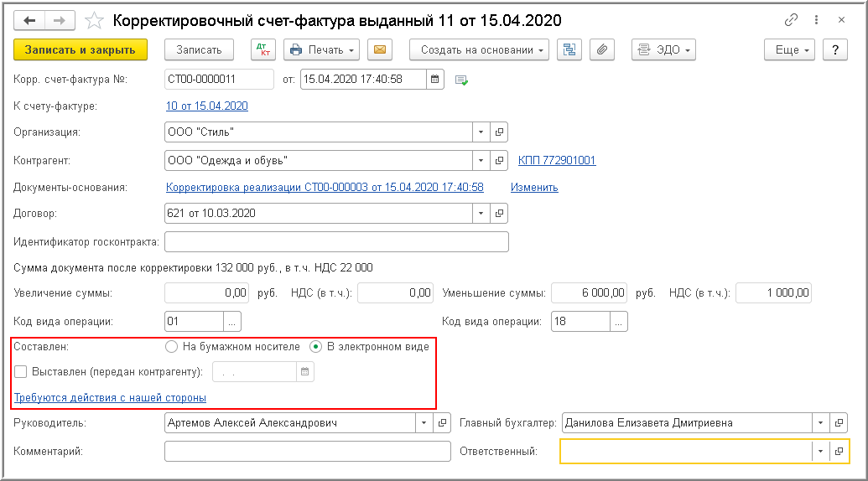Copy link to document via chain icon

(x=791, y=20)
